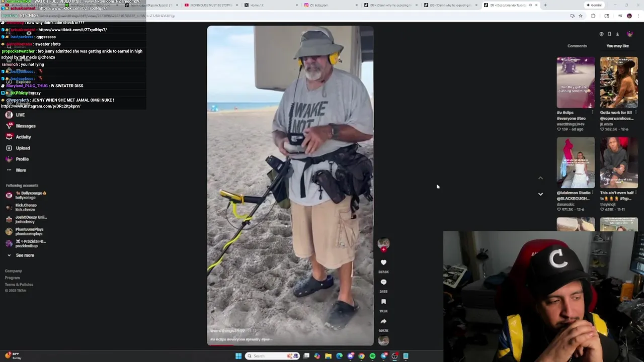Like the video with the heart icon
Viewport: 644px width, 362px height.
(383, 262)
